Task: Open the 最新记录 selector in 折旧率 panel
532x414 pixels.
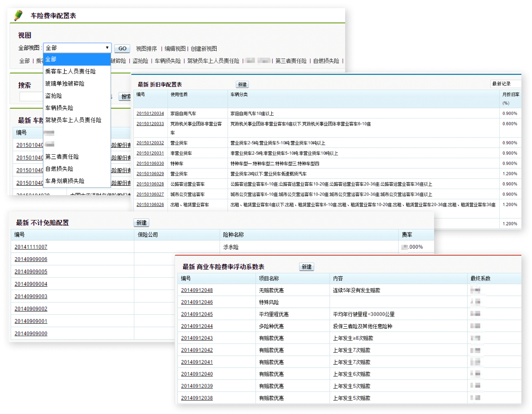Action: pyautogui.click(x=505, y=84)
